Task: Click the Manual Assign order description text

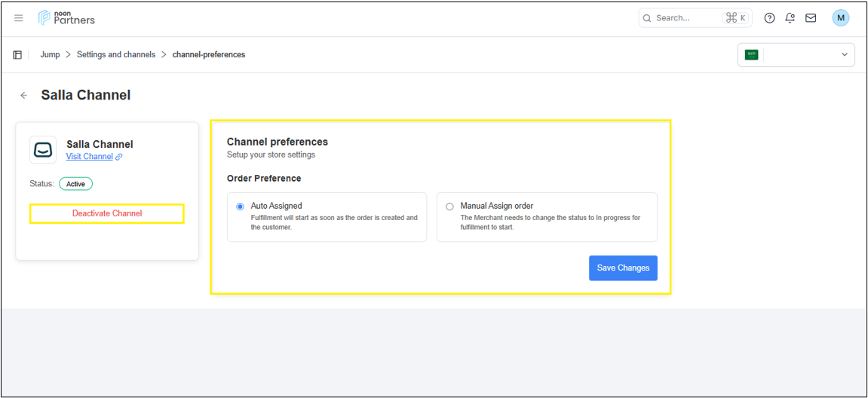Action: tap(551, 222)
